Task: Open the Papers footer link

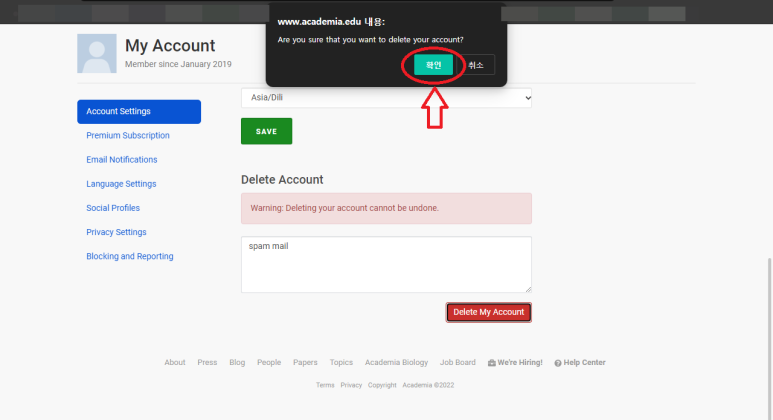Action: [305, 362]
